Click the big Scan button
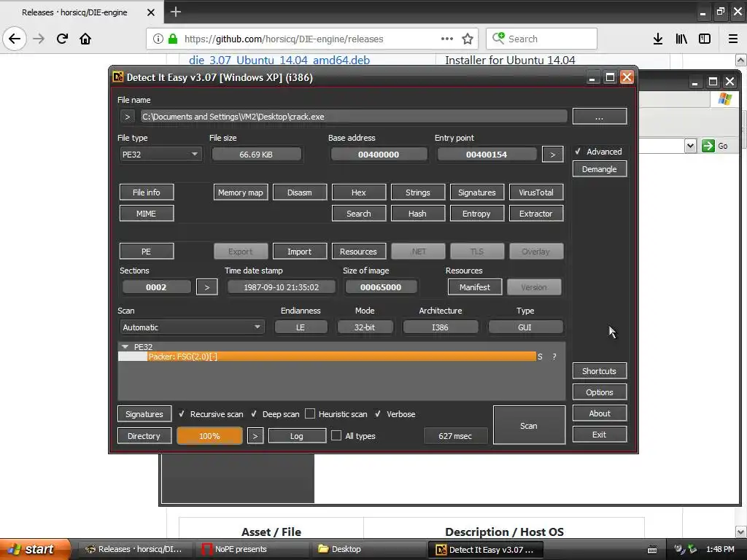The width and height of the screenshot is (747, 560). (529, 425)
